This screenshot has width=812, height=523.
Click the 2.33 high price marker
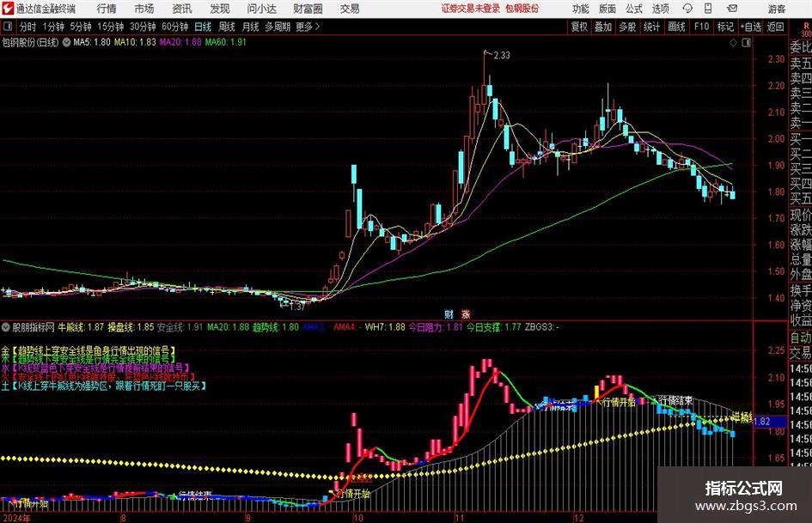501,55
